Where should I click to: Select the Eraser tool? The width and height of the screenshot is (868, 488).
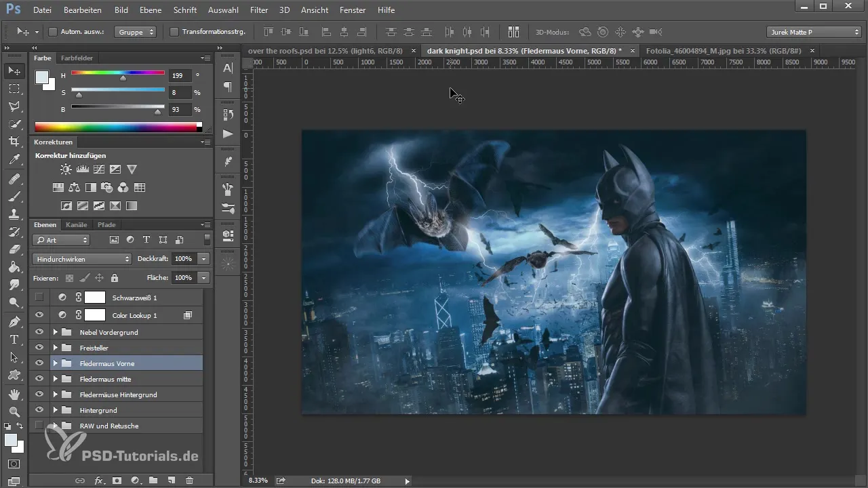pyautogui.click(x=14, y=249)
